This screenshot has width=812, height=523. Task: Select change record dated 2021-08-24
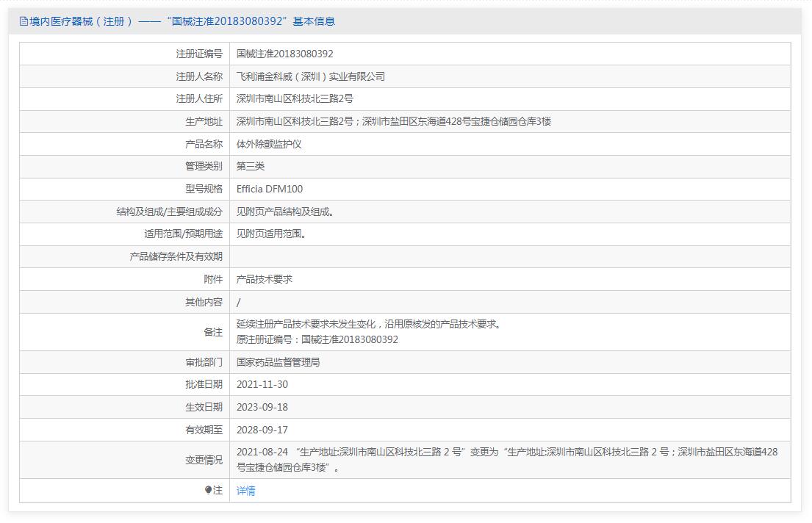(507, 459)
